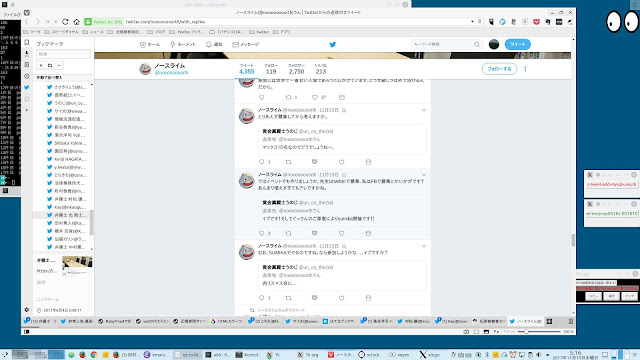The width and height of the screenshot is (640, 360).
Task: Click the volume icon in system tray
Action: [x=539, y=355]
